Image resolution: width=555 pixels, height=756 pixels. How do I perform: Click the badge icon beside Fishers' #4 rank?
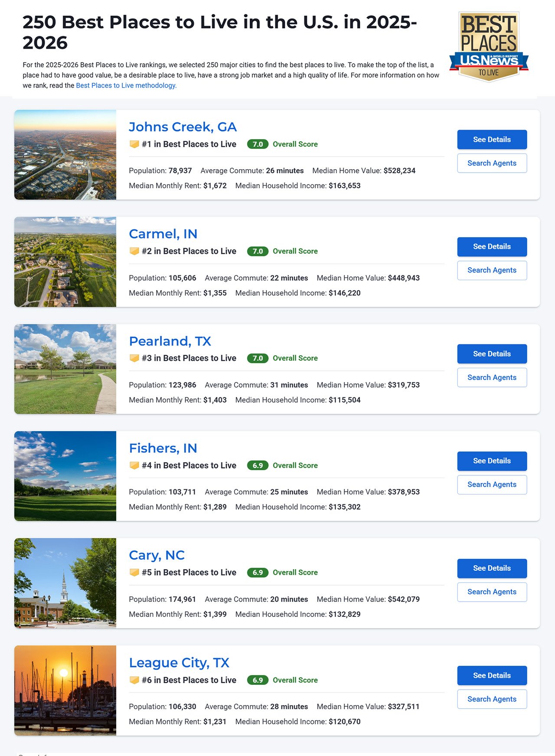[x=134, y=465]
